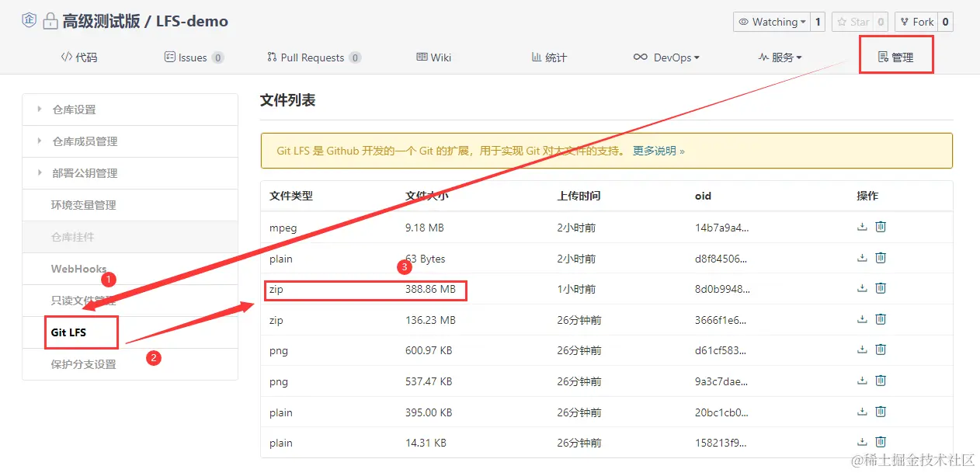Switch to Pull Requests tab

point(314,57)
